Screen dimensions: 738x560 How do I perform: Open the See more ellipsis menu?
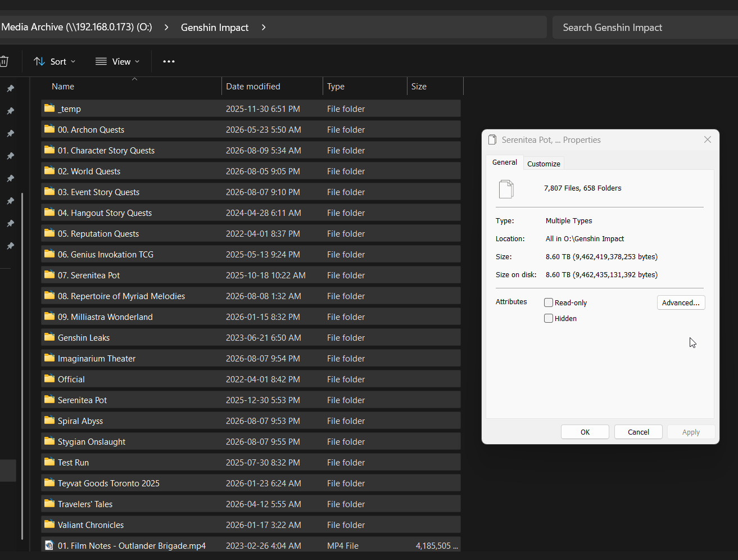(x=169, y=61)
